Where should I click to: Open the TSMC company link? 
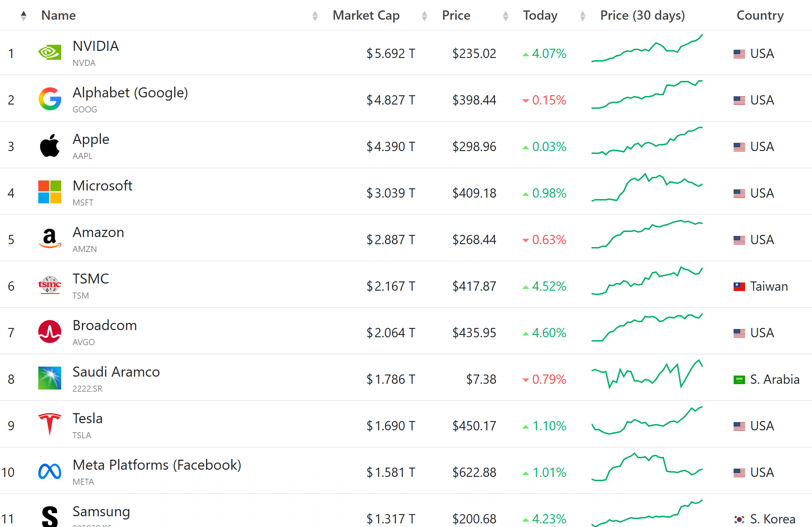[x=91, y=279]
